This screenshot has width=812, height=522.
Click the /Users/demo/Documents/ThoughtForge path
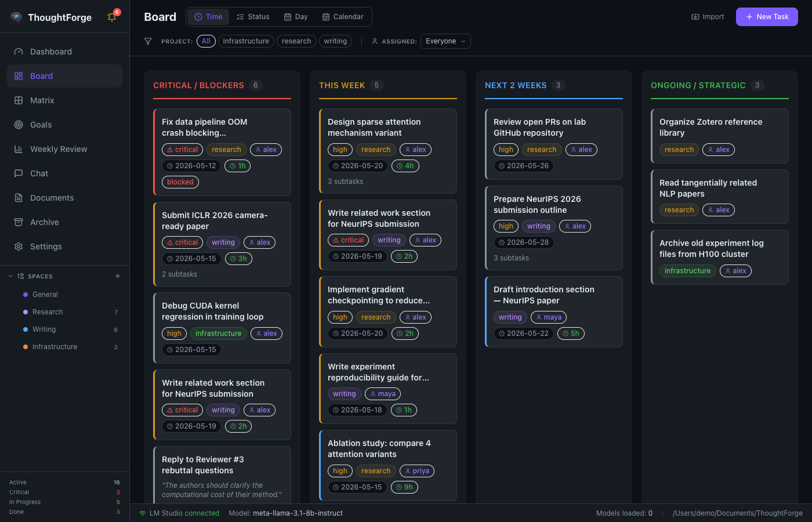click(738, 513)
